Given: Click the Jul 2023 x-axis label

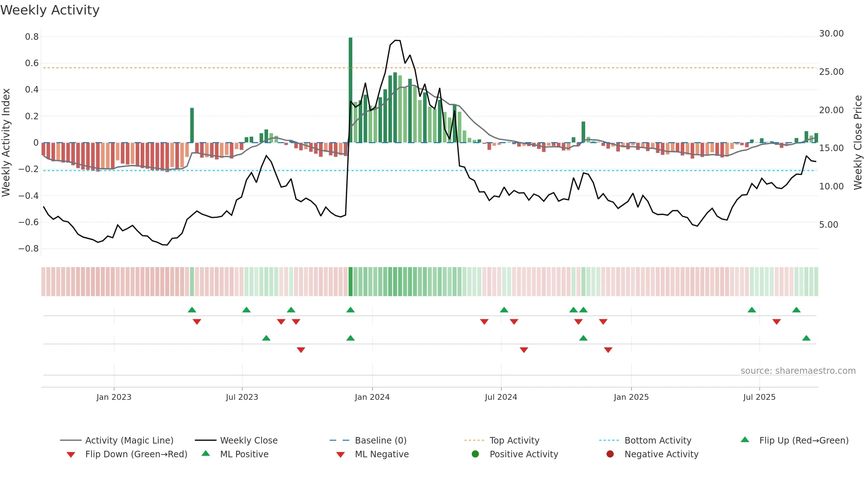Looking at the screenshot, I should (242, 397).
